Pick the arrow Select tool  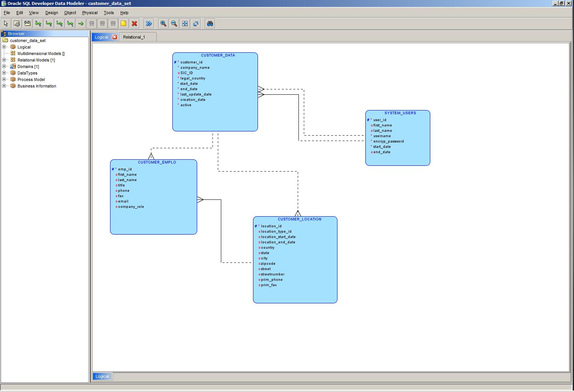click(x=5, y=23)
